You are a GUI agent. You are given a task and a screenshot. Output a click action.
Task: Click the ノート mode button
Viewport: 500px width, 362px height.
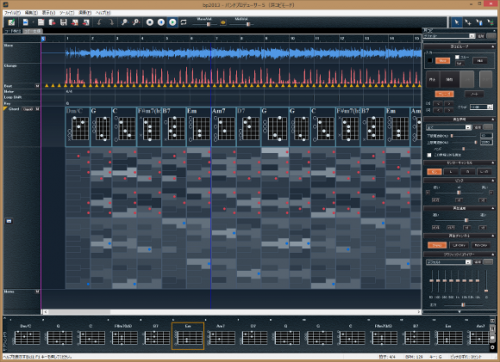pos(474,94)
